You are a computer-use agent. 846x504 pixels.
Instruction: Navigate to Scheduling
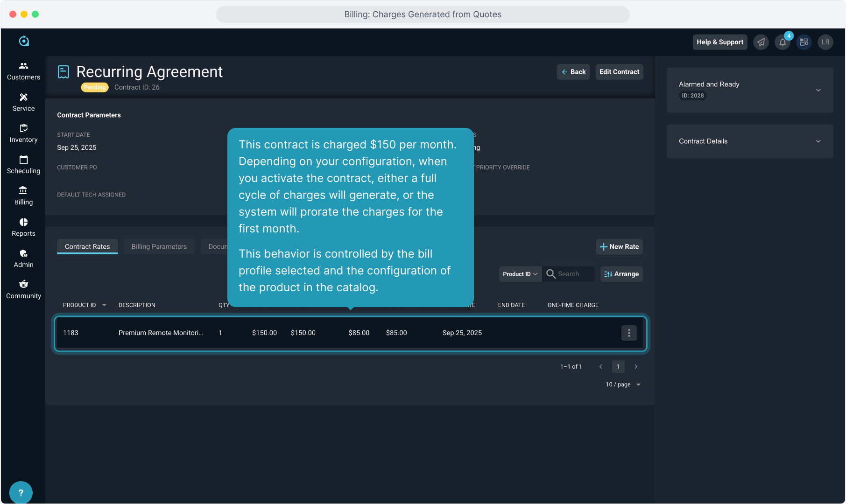tap(23, 165)
